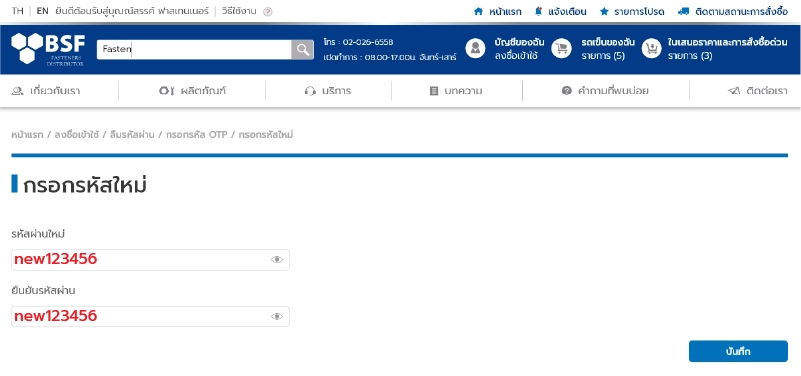Image resolution: width=801 pixels, height=376 pixels.
Task: Click the home icon beside หน้าแรก
Action: click(478, 11)
